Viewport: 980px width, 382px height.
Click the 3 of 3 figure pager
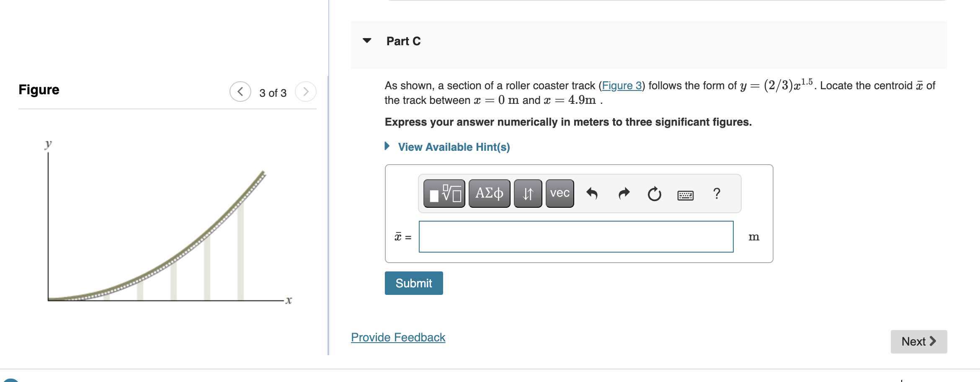(x=273, y=93)
